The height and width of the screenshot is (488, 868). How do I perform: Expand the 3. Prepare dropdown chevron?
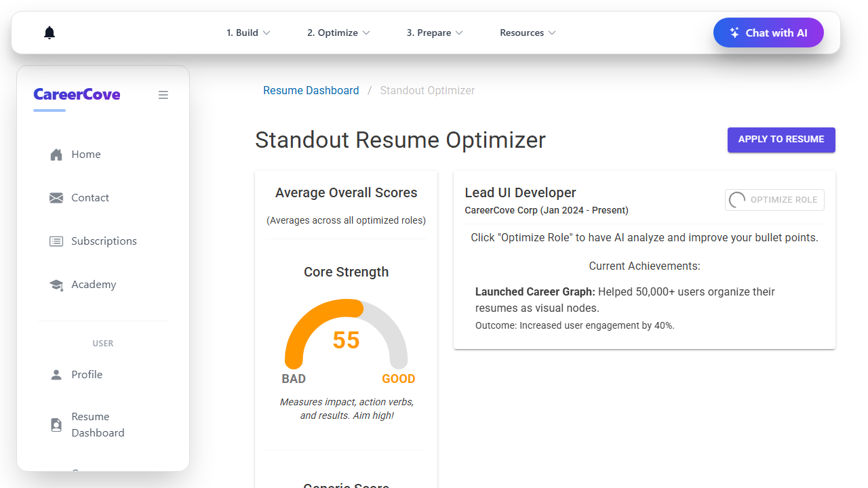click(459, 33)
